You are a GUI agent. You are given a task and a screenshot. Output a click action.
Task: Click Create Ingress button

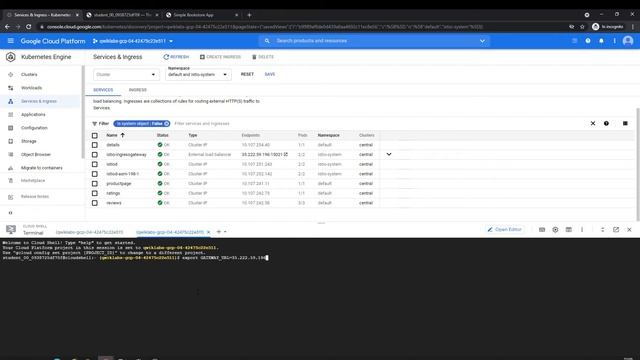coord(220,57)
